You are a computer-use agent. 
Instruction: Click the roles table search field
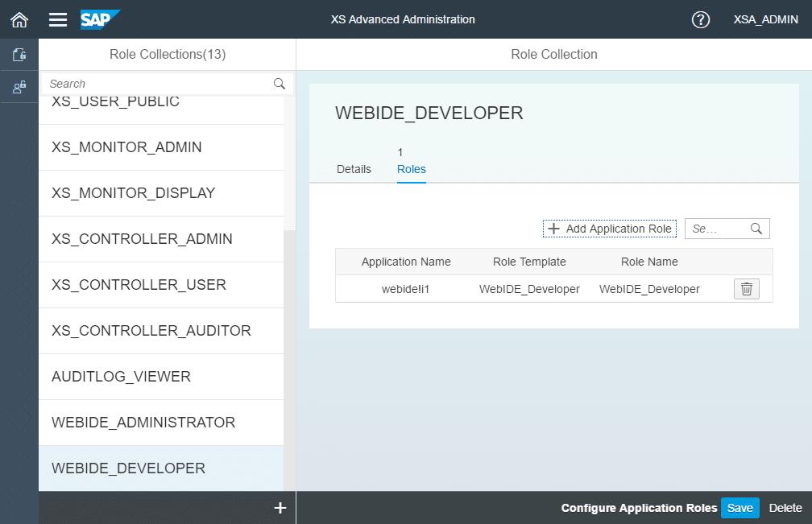(x=717, y=229)
